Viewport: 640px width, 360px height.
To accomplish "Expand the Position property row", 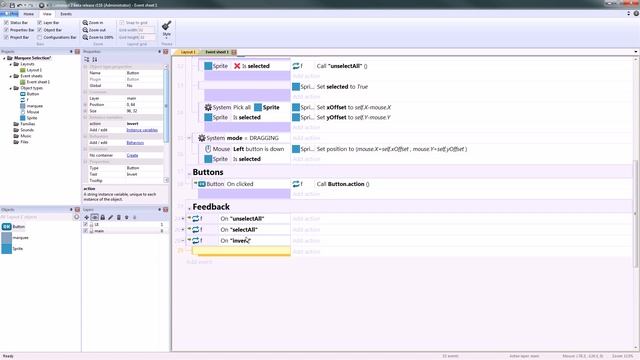I will pyautogui.click(x=85, y=105).
